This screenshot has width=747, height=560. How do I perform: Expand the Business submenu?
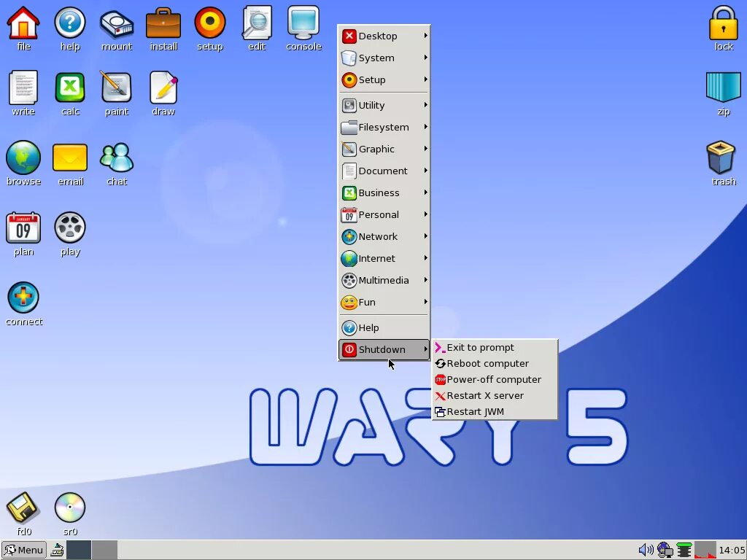[384, 192]
